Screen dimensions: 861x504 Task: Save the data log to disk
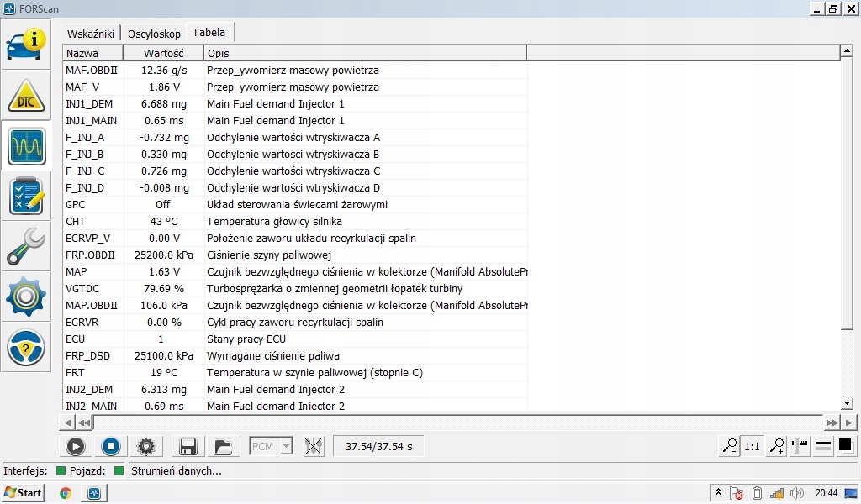coord(188,446)
